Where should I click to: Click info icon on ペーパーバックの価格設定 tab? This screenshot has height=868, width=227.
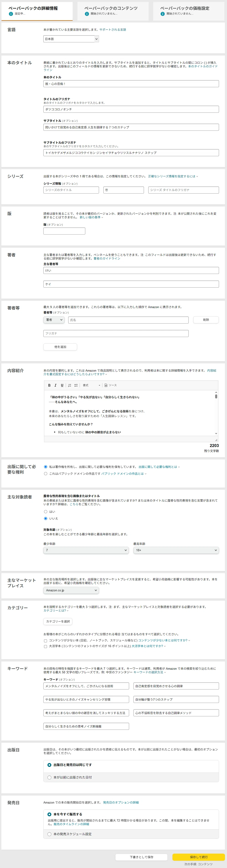162,14
